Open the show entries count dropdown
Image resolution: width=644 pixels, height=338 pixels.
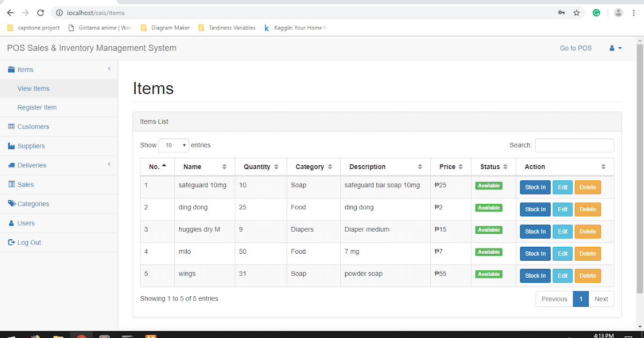(x=174, y=145)
